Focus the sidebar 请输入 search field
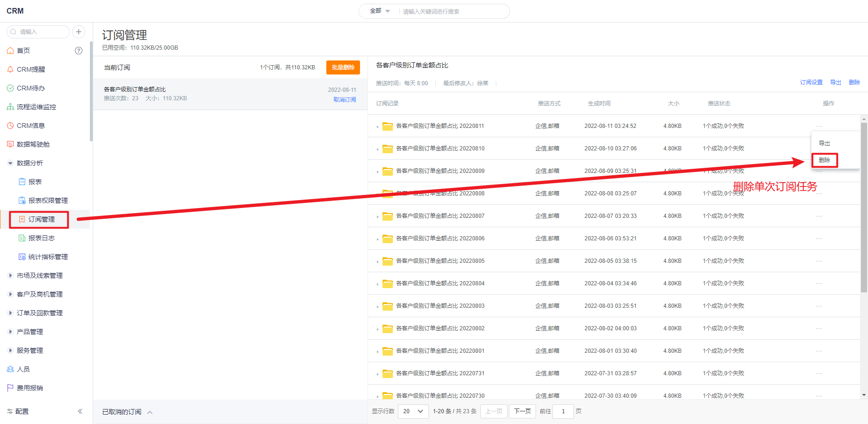Viewport: 868px width, 424px height. coord(38,32)
